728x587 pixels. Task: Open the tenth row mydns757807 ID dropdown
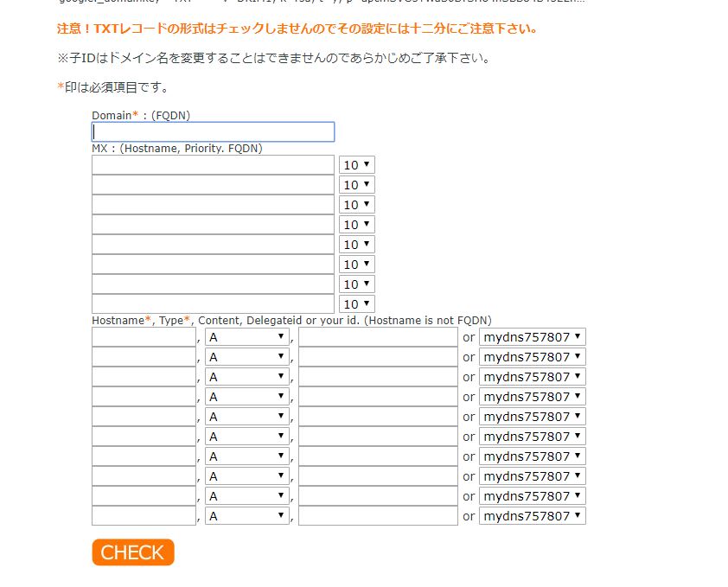tap(532, 516)
